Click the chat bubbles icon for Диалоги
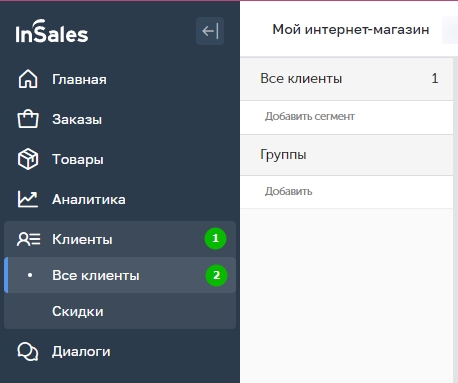Screen dimensions: 458x383 tap(28, 351)
